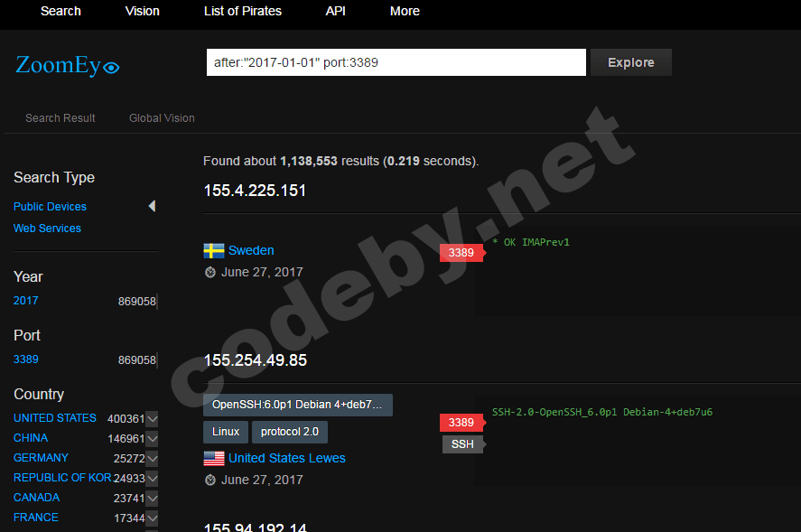This screenshot has height=532, width=801.
Task: Focus the search query input field
Action: point(396,62)
